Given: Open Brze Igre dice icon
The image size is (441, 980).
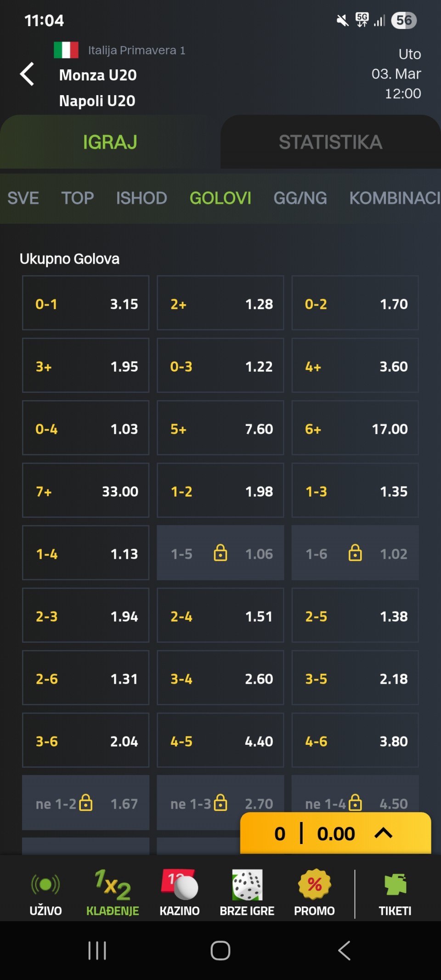Looking at the screenshot, I should point(247,885).
